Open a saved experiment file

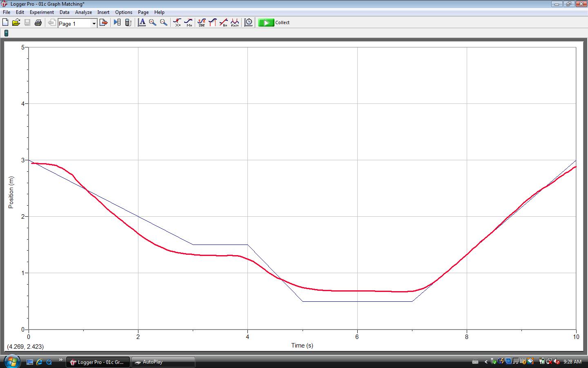(x=16, y=22)
